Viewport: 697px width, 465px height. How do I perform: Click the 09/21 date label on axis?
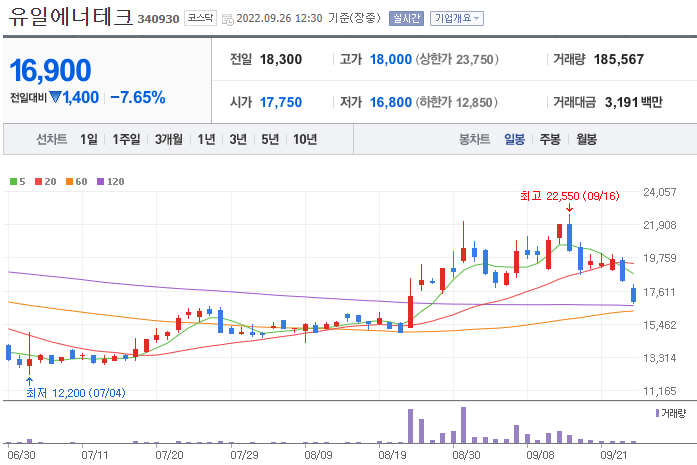pyautogui.click(x=614, y=455)
